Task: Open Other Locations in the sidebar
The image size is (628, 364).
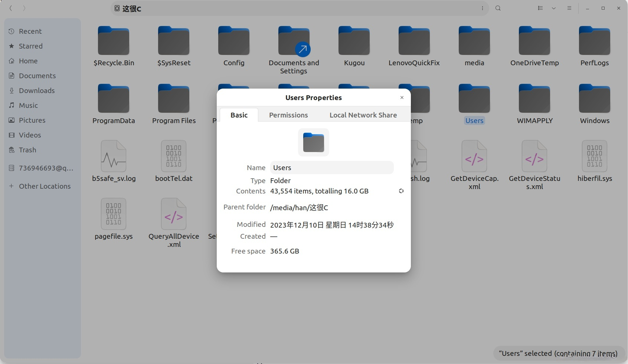Action: point(45,186)
